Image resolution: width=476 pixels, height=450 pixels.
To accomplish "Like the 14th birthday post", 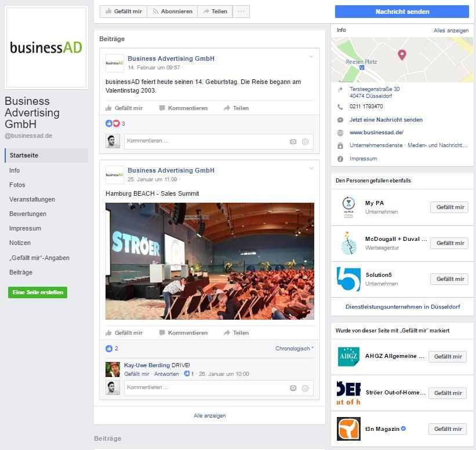I will (x=124, y=108).
